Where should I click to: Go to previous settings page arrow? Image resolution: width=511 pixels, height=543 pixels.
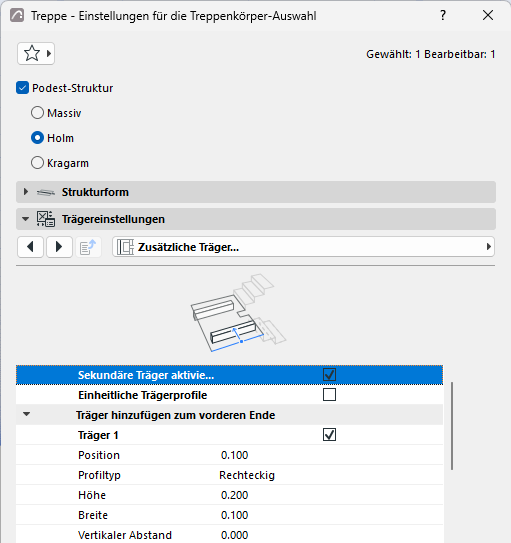click(x=30, y=247)
